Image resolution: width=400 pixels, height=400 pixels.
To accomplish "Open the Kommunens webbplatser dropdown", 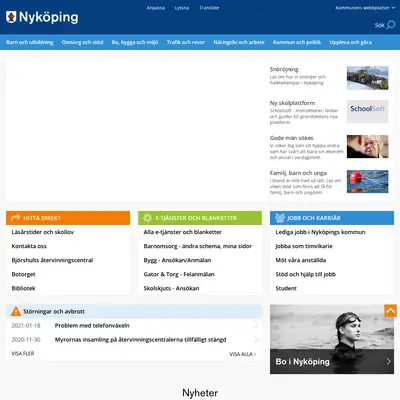I will pos(365,8).
